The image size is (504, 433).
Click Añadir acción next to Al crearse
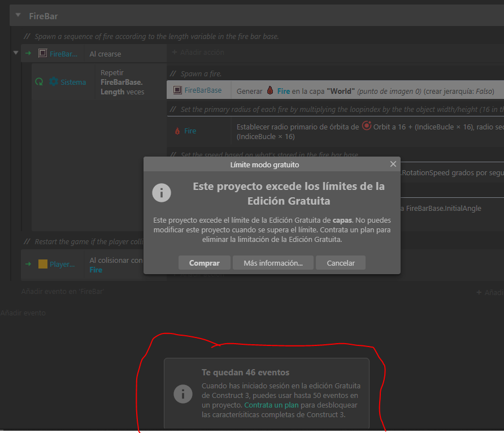(x=198, y=52)
